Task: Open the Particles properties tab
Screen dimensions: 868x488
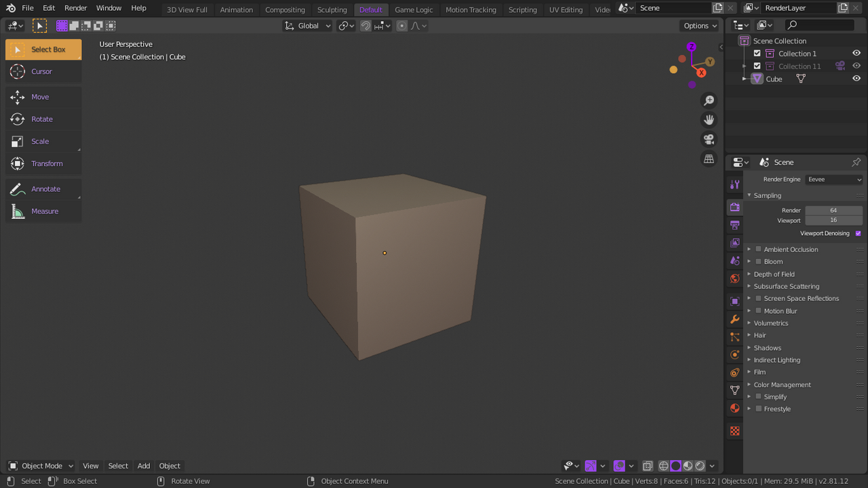Action: 734,337
